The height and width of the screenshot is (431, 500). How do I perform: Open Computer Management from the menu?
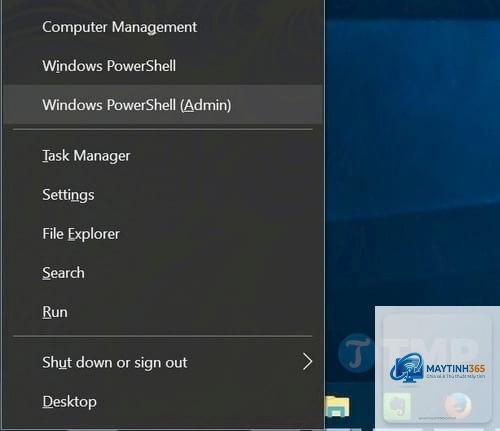tap(163, 27)
